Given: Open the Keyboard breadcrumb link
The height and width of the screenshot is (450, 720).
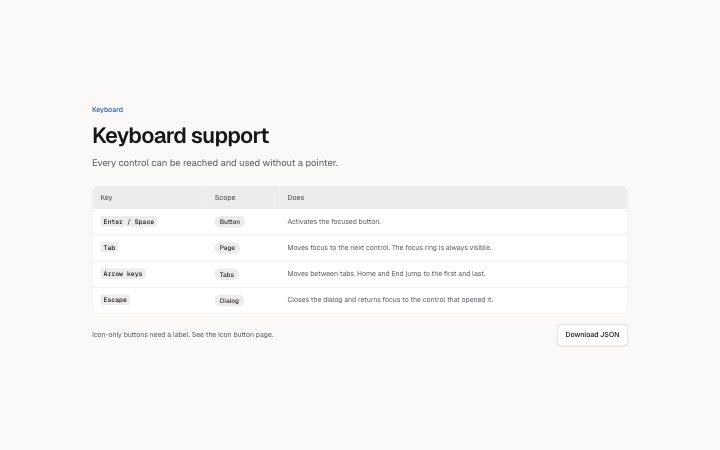Looking at the screenshot, I should (107, 110).
